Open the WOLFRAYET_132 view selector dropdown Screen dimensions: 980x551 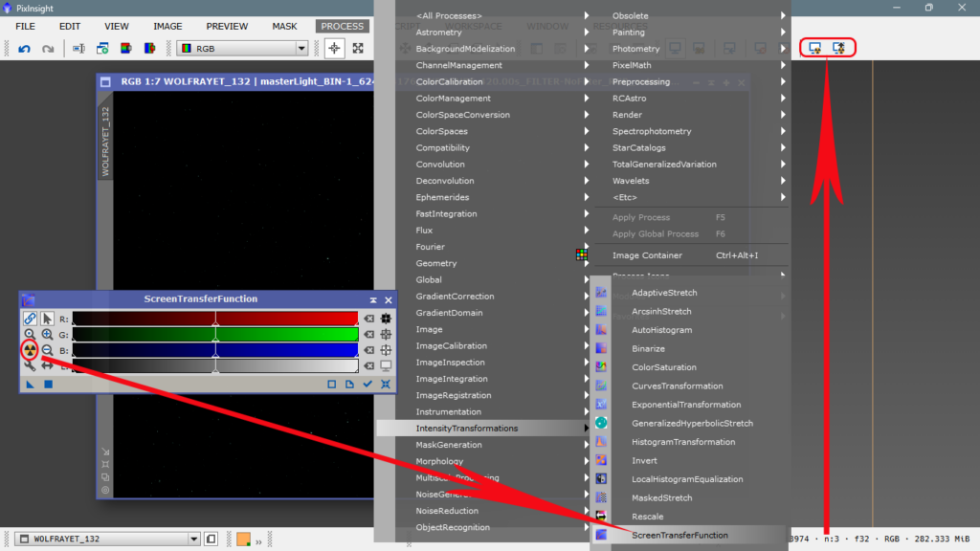tap(107, 539)
